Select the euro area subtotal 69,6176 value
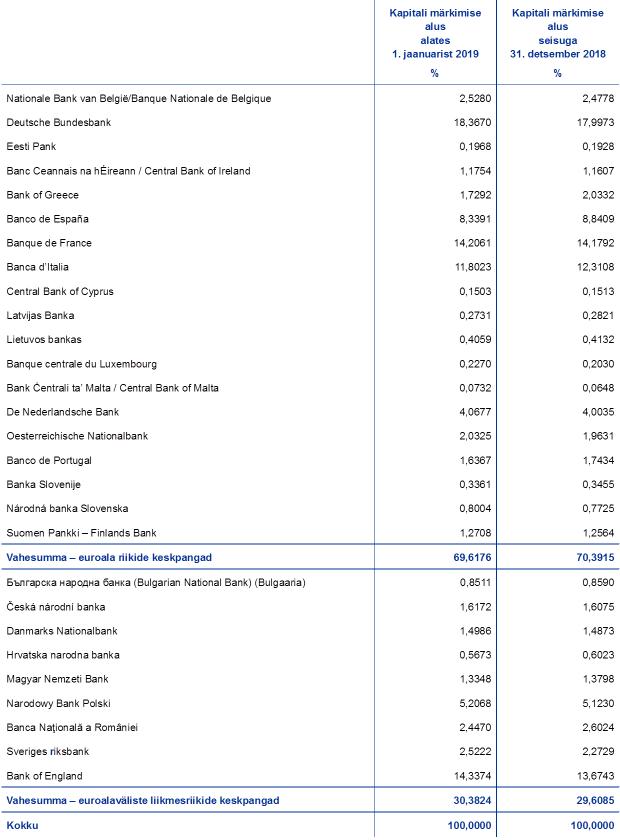The image size is (620, 840). pyautogui.click(x=472, y=557)
